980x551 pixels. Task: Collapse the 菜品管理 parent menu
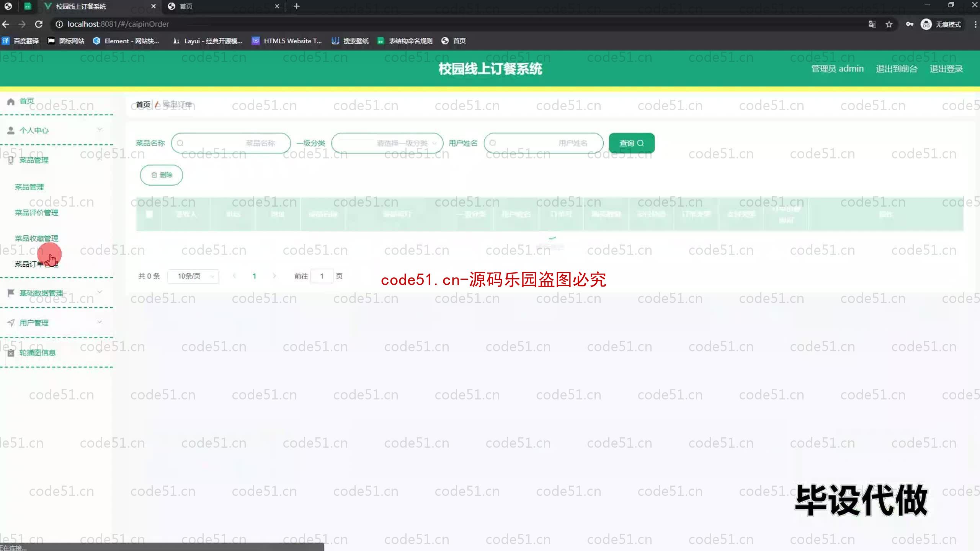(56, 160)
